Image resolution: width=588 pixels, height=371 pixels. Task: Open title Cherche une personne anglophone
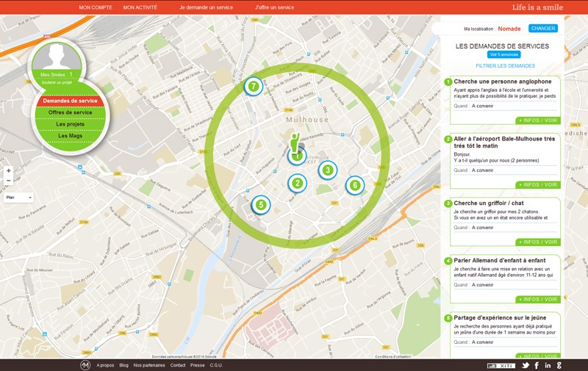click(x=503, y=82)
